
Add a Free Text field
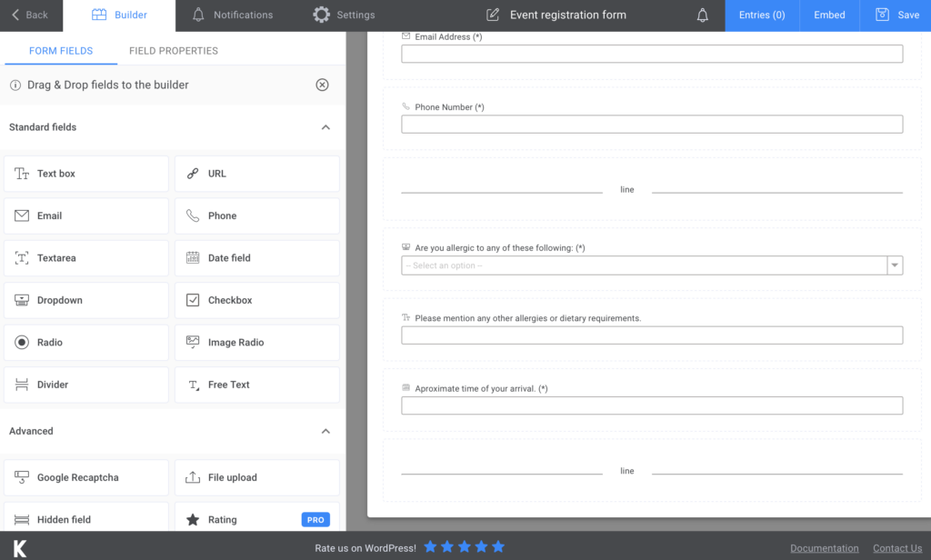[x=257, y=385]
